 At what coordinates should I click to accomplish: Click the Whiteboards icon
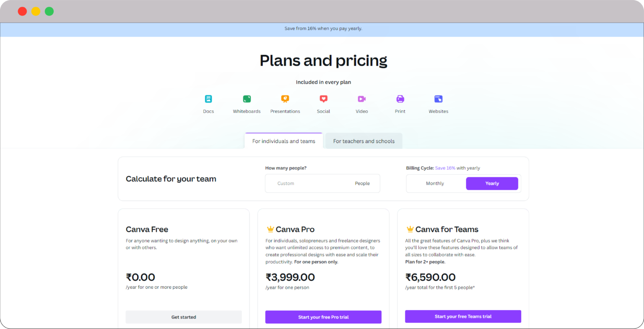point(247,99)
